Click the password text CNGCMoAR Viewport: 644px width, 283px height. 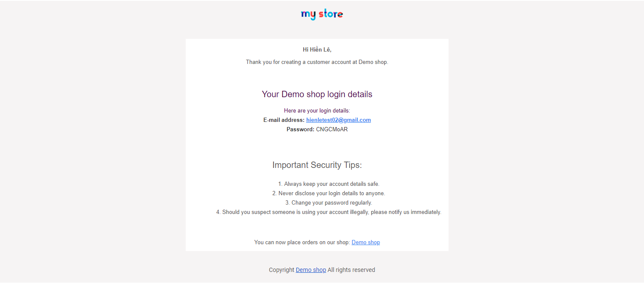coord(332,130)
